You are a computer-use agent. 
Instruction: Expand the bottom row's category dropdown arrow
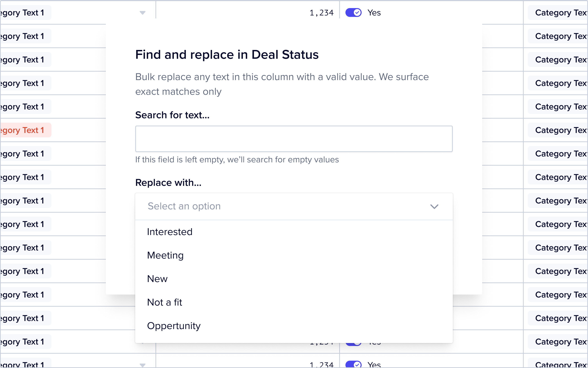click(x=143, y=365)
